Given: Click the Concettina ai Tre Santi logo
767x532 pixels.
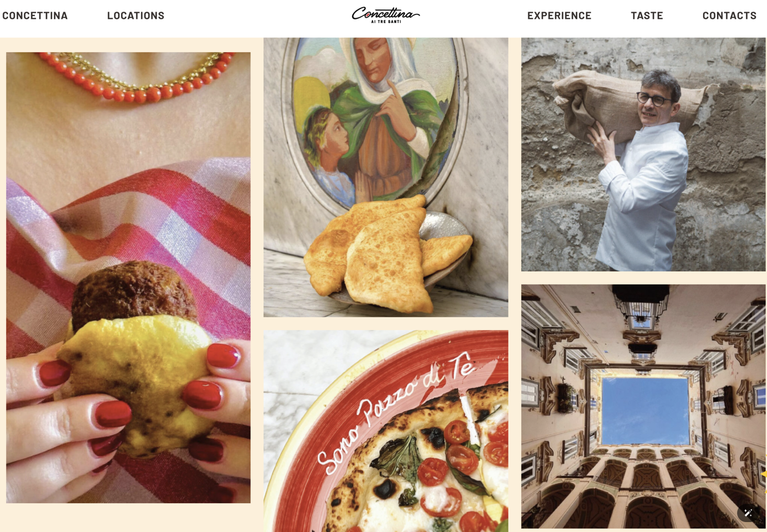Looking at the screenshot, I should (x=386, y=15).
